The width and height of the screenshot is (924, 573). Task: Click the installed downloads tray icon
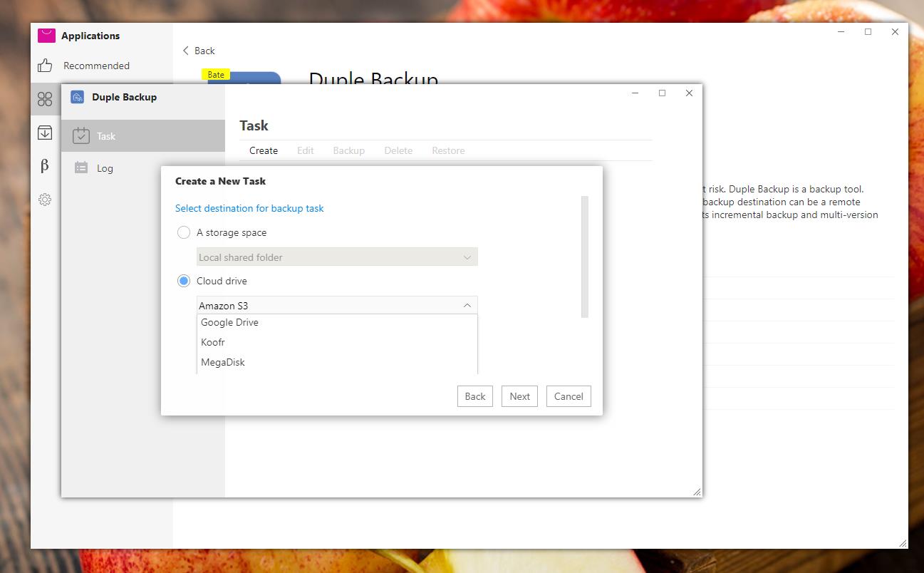(45, 133)
